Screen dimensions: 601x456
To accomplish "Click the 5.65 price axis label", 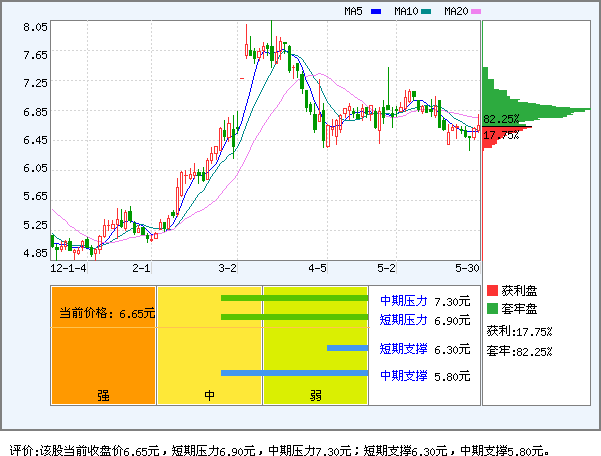I will coord(35,196).
